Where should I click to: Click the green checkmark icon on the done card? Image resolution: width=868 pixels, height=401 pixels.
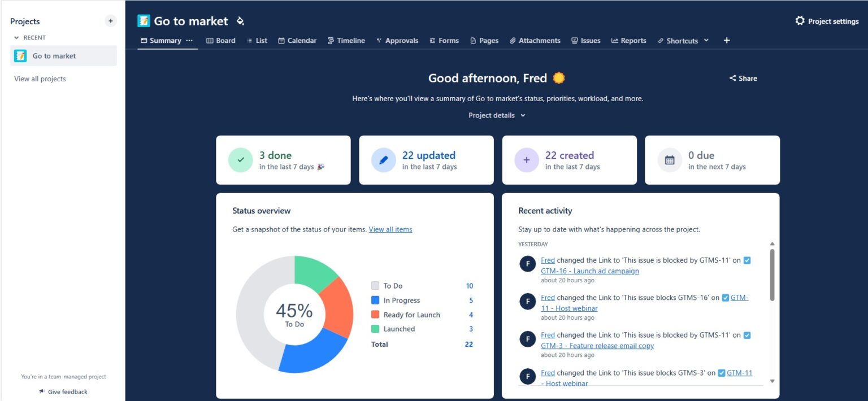[240, 160]
